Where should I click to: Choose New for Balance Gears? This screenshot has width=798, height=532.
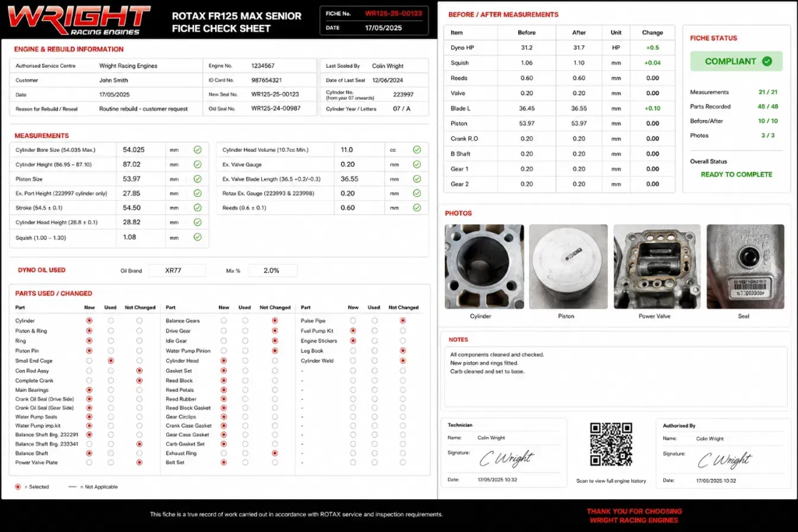click(x=224, y=320)
